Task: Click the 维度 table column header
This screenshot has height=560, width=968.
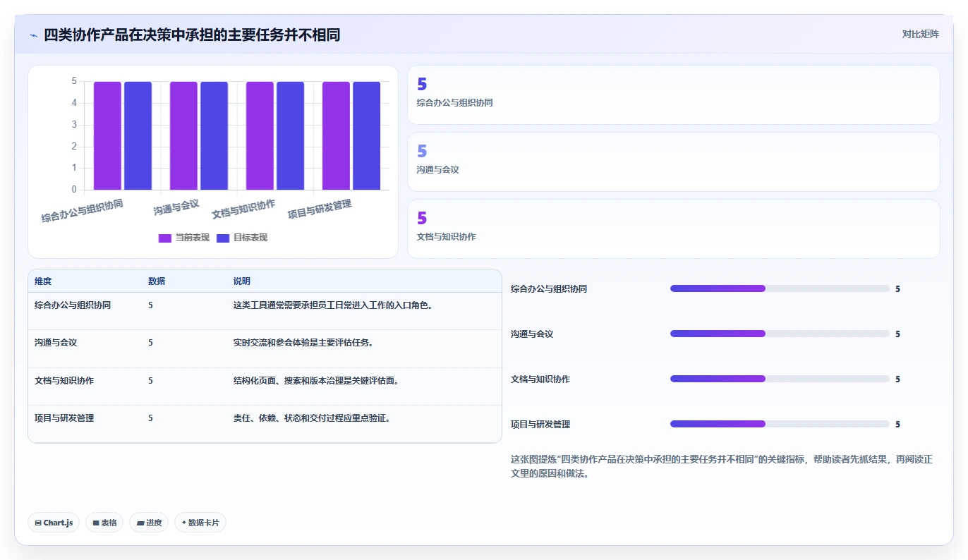Action: [43, 281]
